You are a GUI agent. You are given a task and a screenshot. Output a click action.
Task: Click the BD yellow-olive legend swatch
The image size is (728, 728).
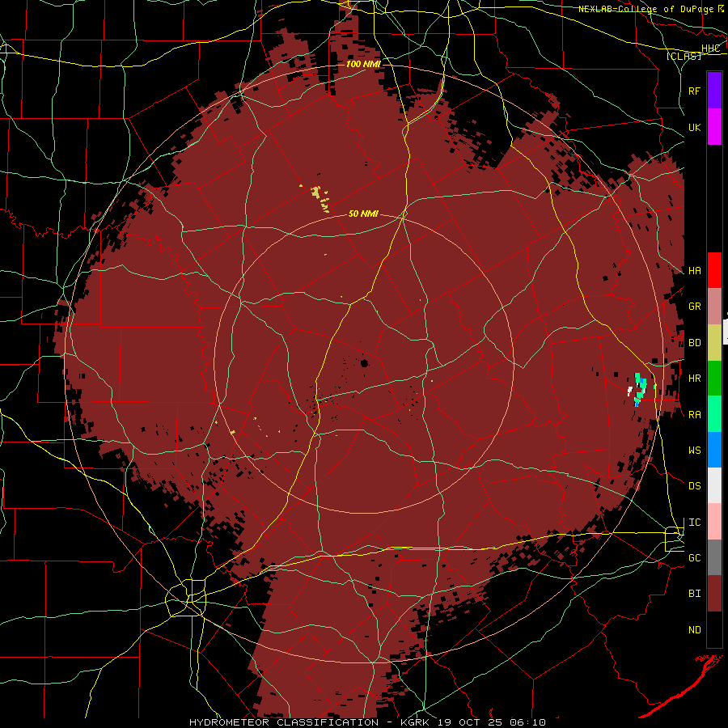(x=714, y=342)
